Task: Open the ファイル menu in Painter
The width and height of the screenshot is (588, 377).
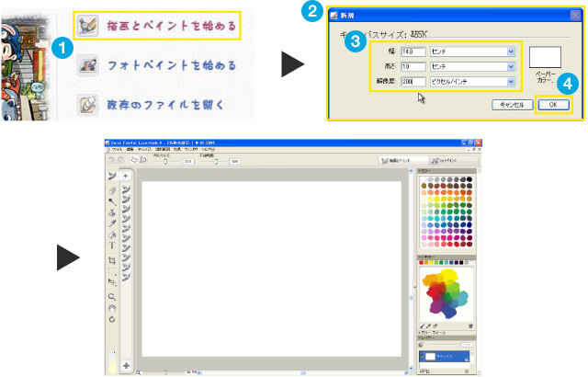Action: pyautogui.click(x=117, y=149)
